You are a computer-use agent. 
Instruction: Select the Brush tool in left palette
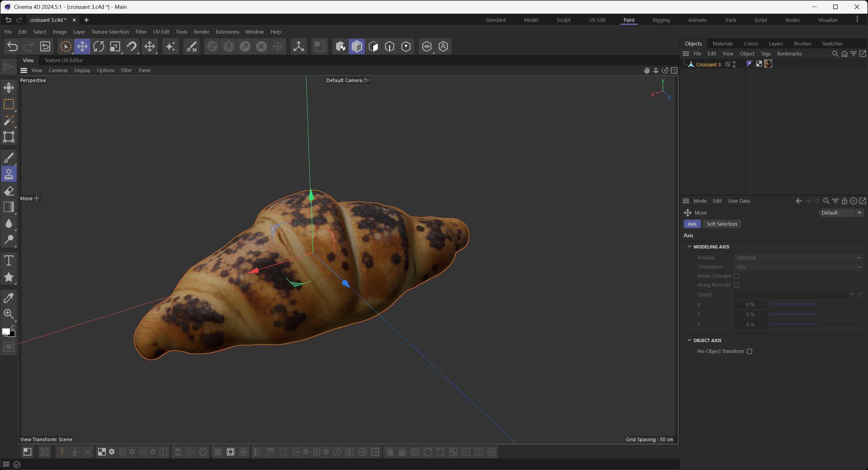click(9, 157)
